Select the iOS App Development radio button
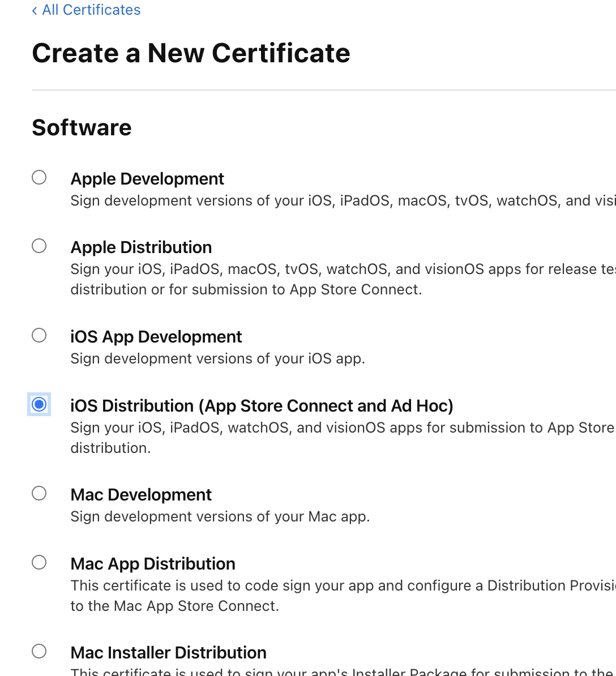The image size is (616, 676). (x=39, y=335)
